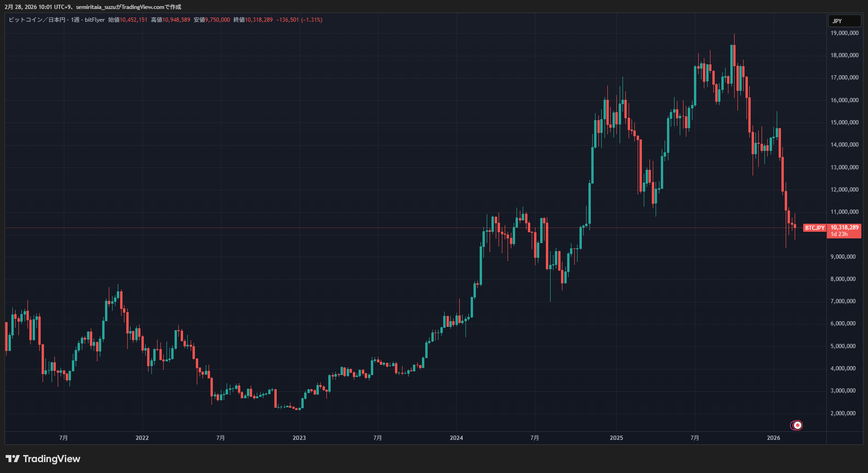Click the high price value 10,948,589
This screenshot has width=868, height=473.
[176, 20]
